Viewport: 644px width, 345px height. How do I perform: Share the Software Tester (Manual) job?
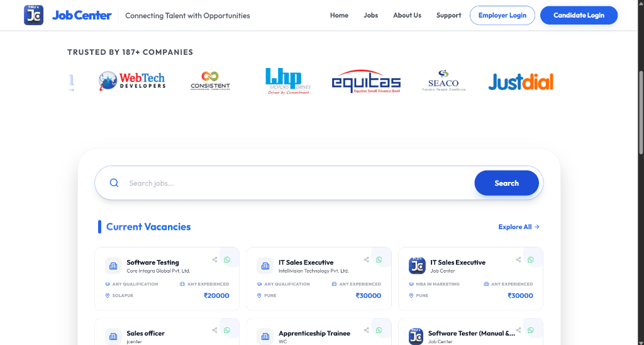coord(518,330)
